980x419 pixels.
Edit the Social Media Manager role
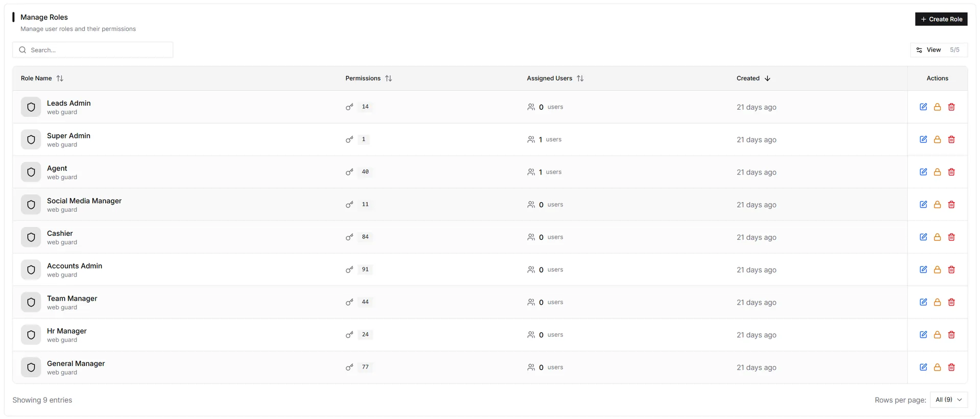pos(923,204)
